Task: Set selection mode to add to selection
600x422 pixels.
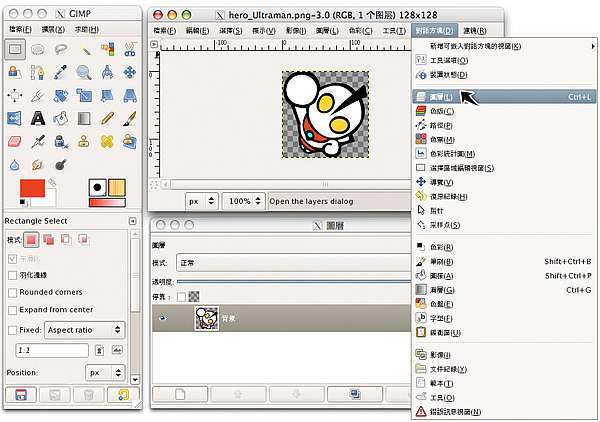Action: pyautogui.click(x=48, y=240)
